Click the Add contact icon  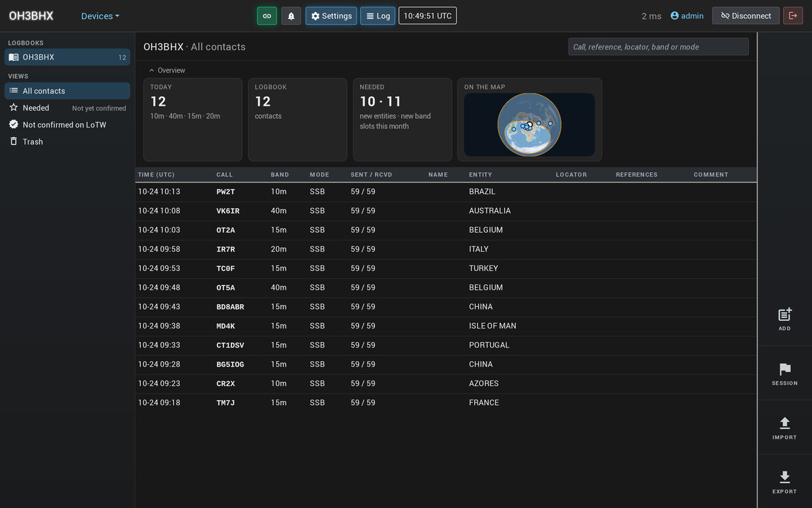tap(785, 314)
